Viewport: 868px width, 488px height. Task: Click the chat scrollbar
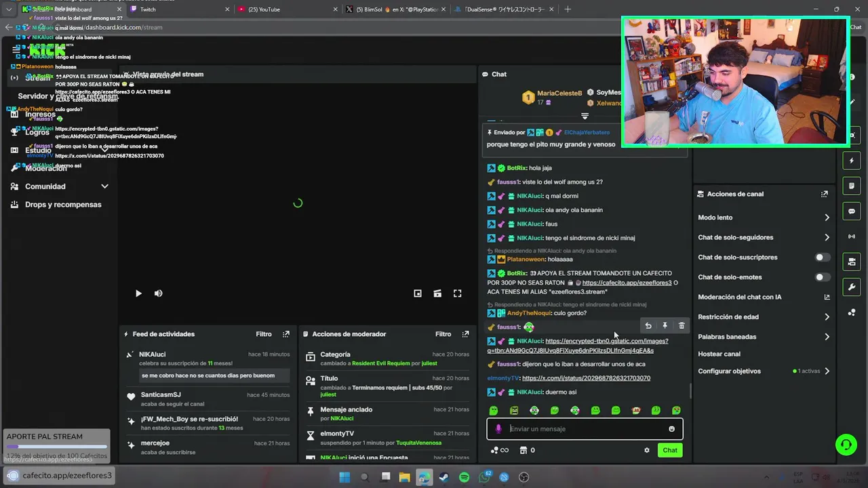click(690, 390)
